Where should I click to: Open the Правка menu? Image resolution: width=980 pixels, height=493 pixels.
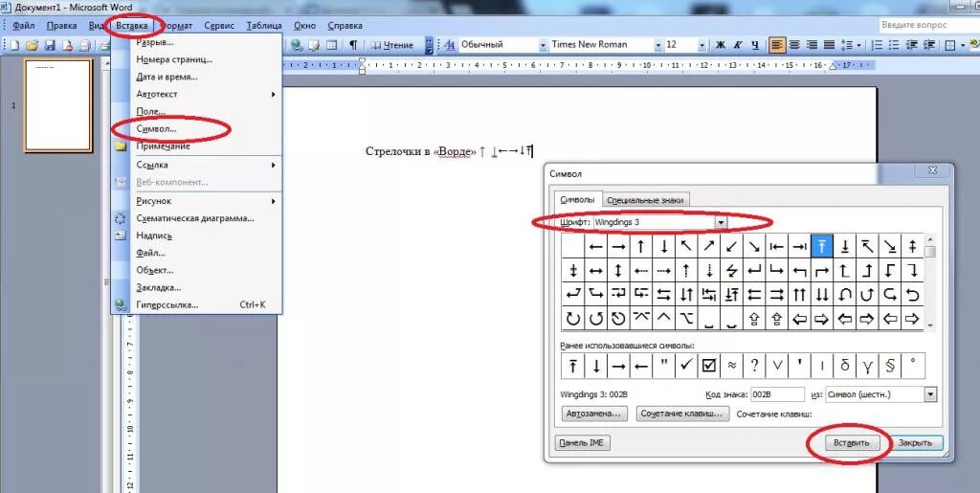(x=62, y=26)
